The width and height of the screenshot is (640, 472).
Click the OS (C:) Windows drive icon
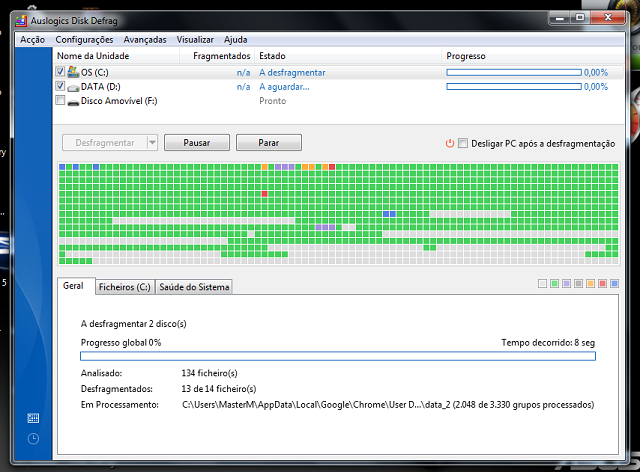[73, 72]
